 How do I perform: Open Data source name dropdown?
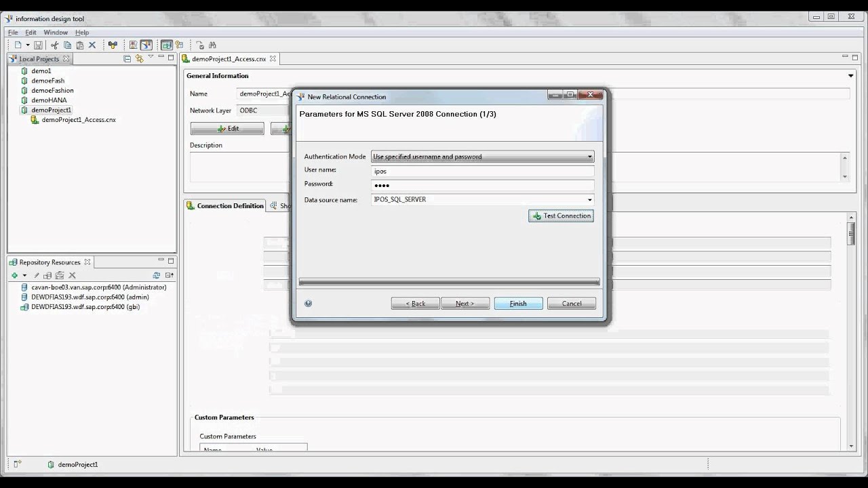(589, 200)
